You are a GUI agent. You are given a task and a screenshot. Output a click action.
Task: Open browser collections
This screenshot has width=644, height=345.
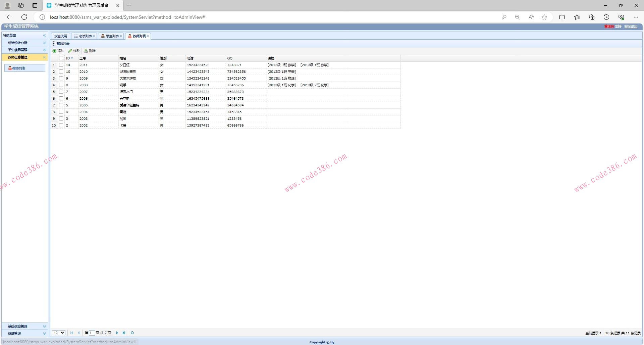click(x=592, y=17)
